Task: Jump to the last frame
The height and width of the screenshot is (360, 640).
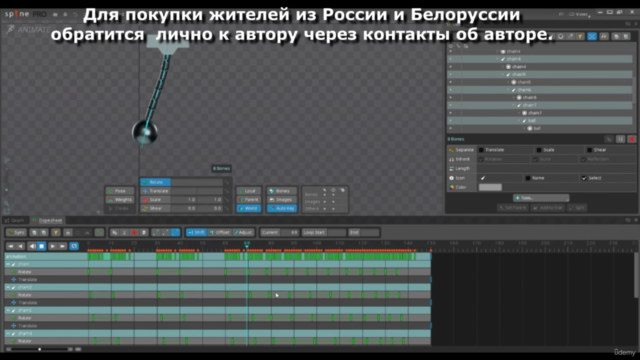Action: (x=62, y=246)
